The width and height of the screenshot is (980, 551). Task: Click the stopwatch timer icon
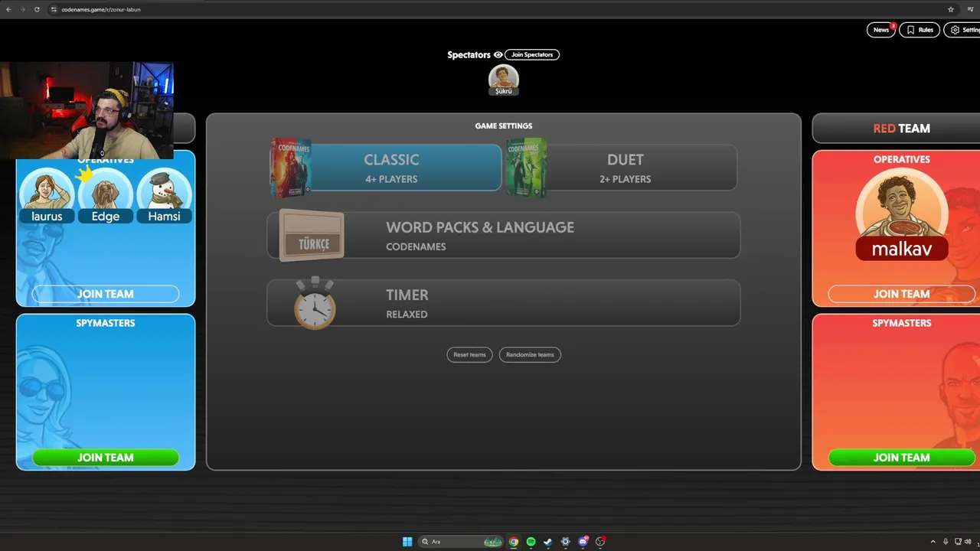click(x=315, y=304)
